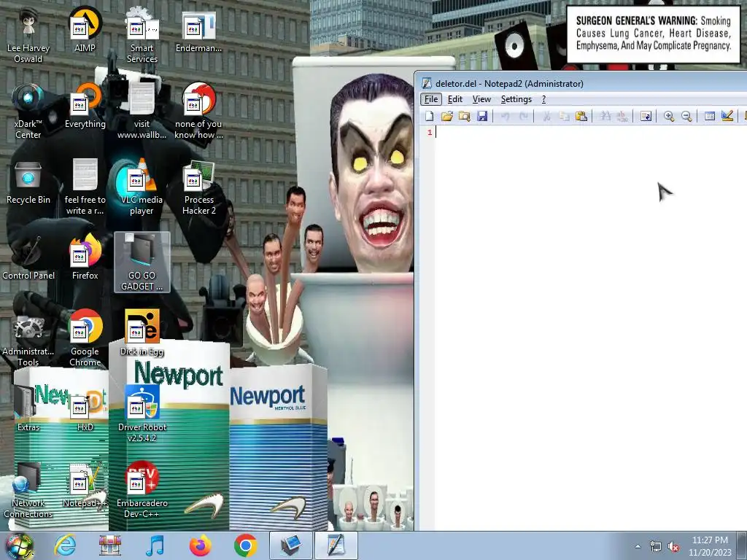Viewport: 747px width, 560px height.
Task: Click the music note taskbar icon
Action: tap(155, 545)
